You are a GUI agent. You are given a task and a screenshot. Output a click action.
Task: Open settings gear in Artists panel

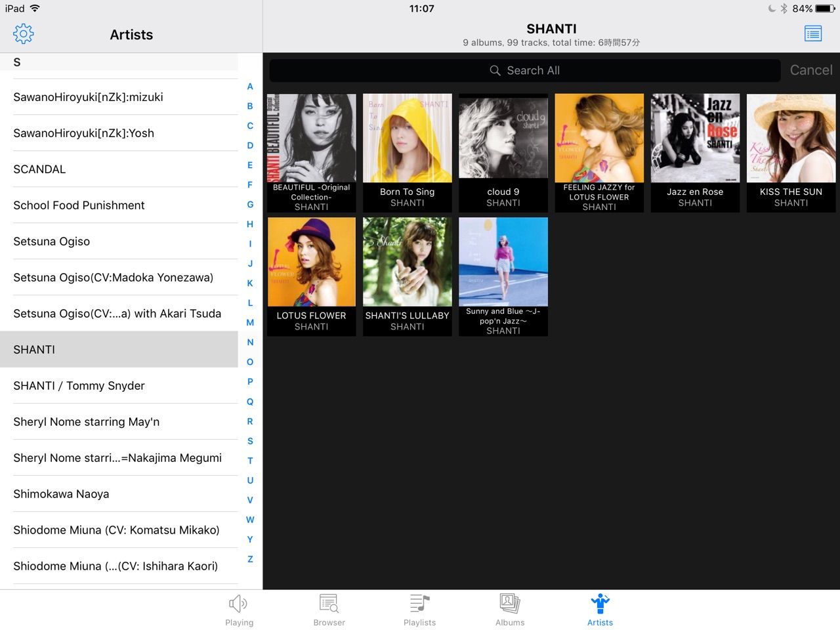(23, 34)
